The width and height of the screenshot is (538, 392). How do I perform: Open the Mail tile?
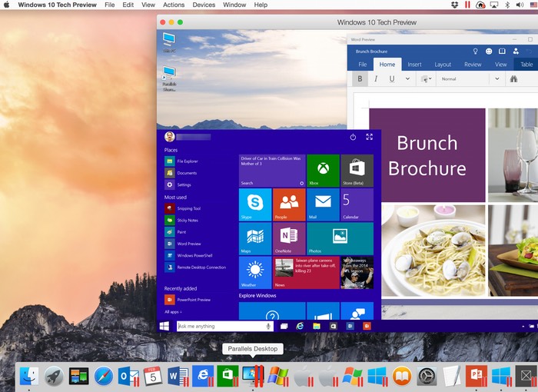click(x=323, y=204)
